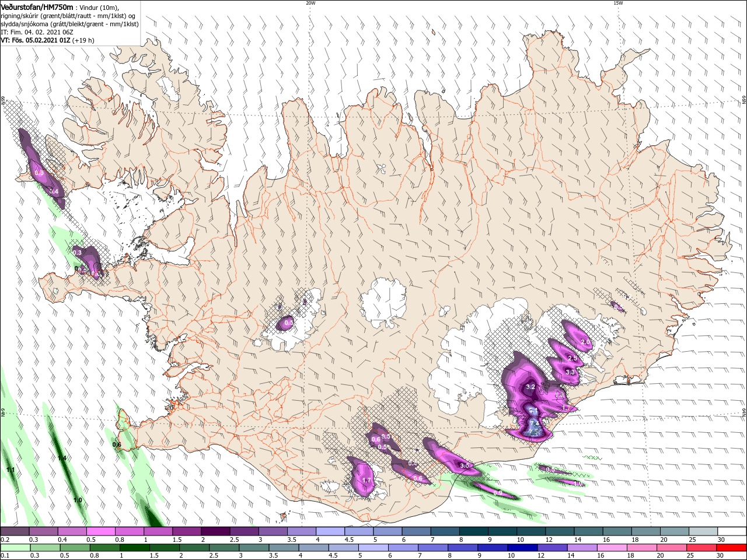Click the 20W longitude label
The width and height of the screenshot is (747, 560).
(310, 3)
